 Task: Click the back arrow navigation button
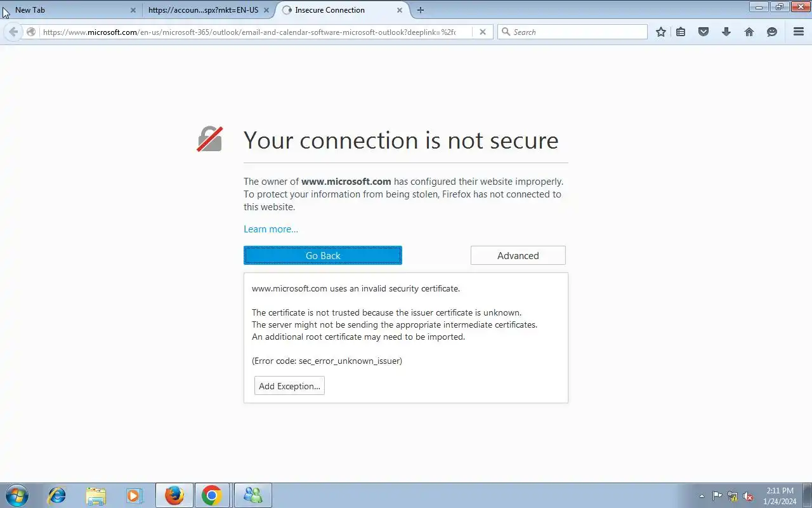pyautogui.click(x=13, y=32)
